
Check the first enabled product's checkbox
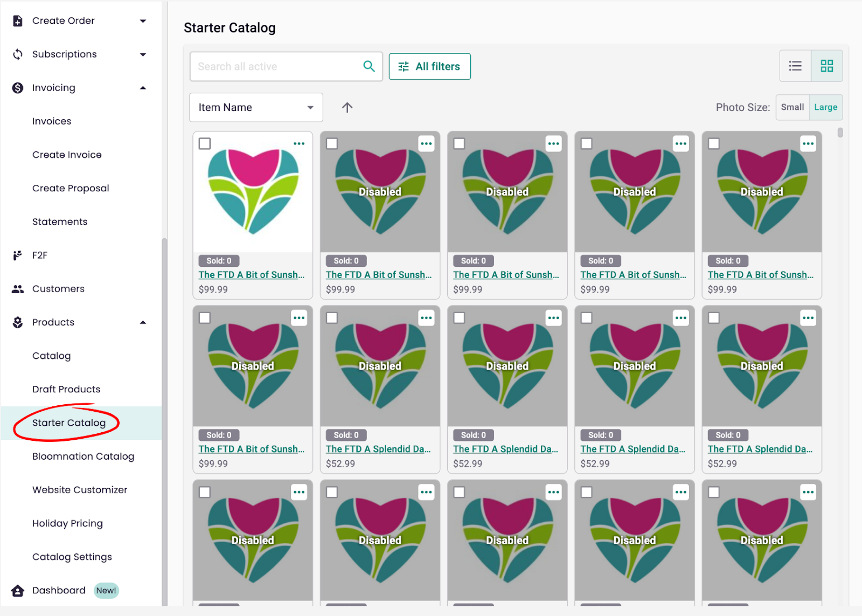tap(205, 143)
